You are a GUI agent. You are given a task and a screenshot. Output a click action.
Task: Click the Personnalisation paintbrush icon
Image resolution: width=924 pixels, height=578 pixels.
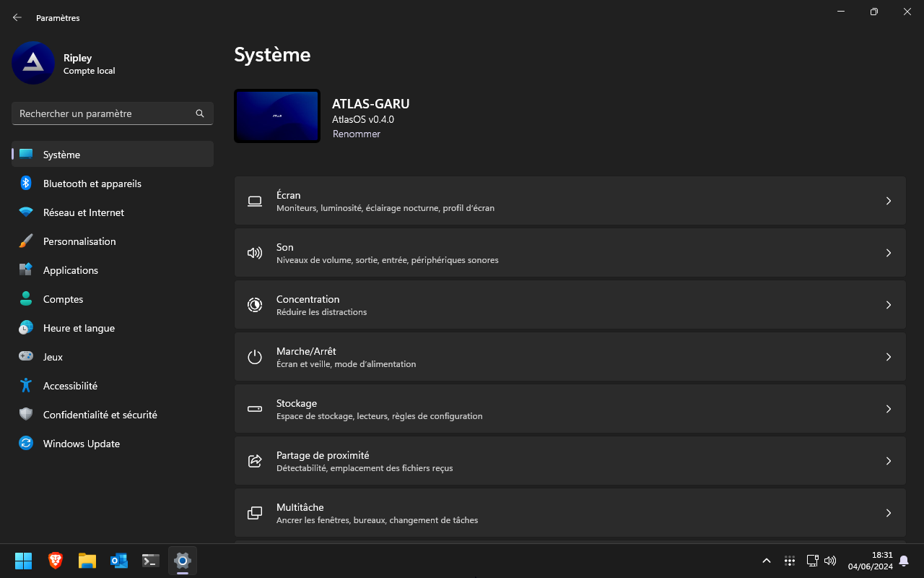[x=26, y=241]
